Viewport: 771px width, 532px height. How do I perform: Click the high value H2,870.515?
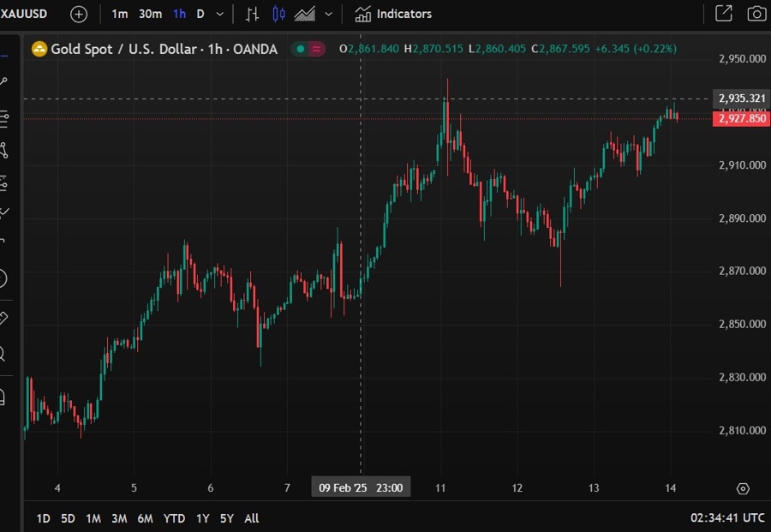433,49
